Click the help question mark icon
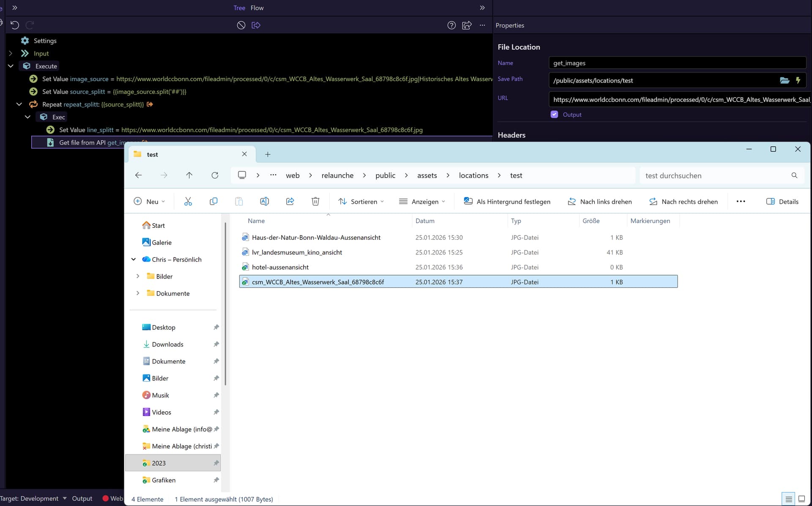The image size is (812, 506). pyautogui.click(x=451, y=25)
